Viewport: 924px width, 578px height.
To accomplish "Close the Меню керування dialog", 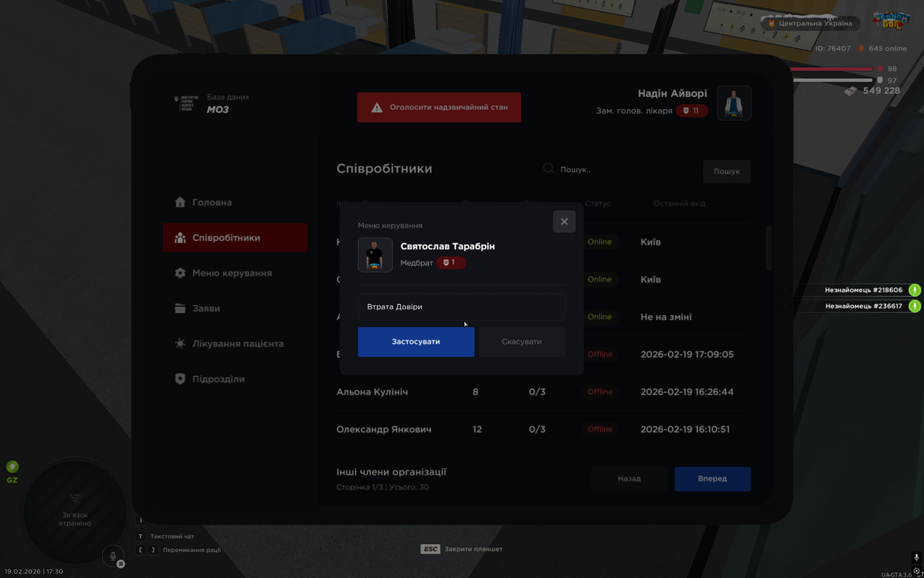I will 565,222.
